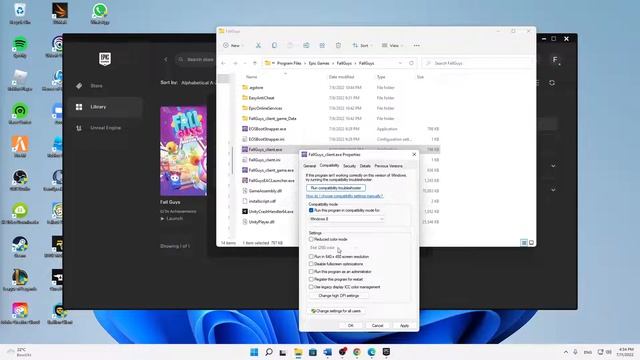Refresh the FallGuys folder view
Viewport: 640px width, 360px height.
click(x=411, y=63)
